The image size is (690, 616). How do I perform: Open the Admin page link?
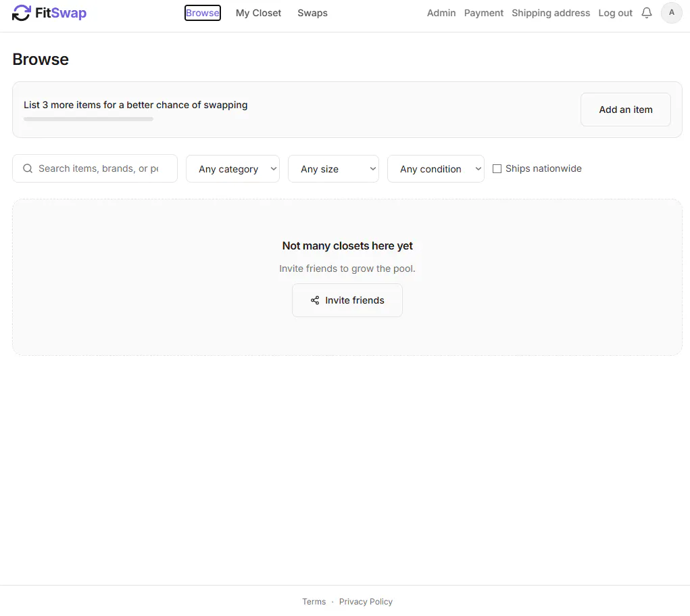pos(441,13)
